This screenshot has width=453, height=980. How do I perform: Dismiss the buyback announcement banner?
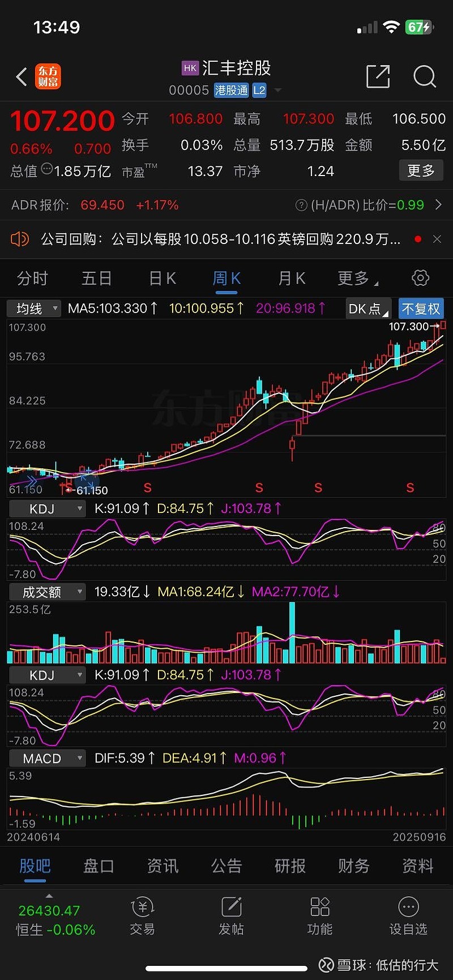pos(437,239)
